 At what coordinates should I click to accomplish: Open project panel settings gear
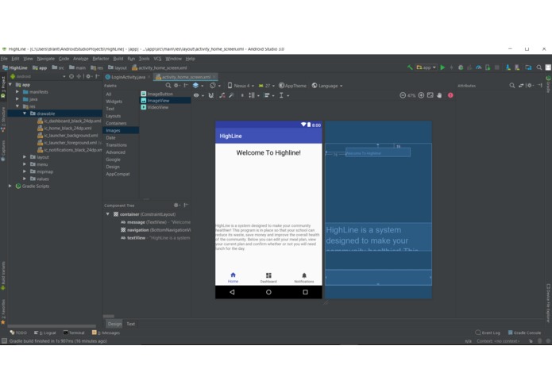pos(89,76)
